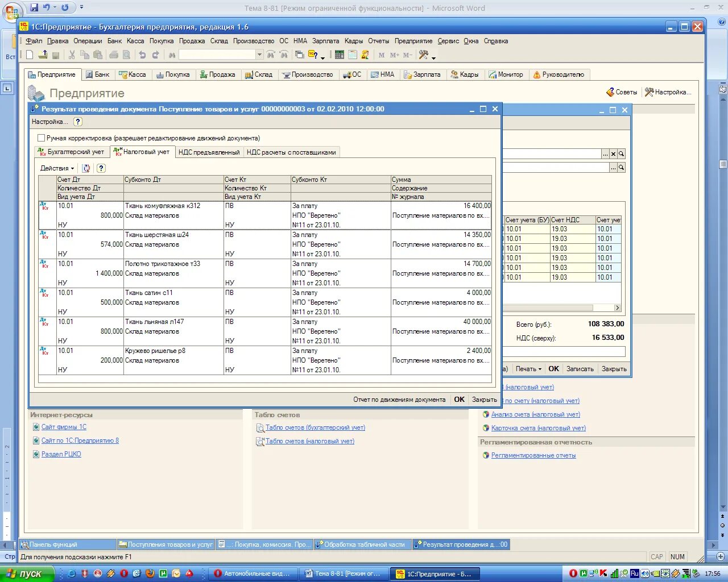The width and height of the screenshot is (728, 582).
Task: Open the Печать dropdown in the document window
Action: click(528, 369)
